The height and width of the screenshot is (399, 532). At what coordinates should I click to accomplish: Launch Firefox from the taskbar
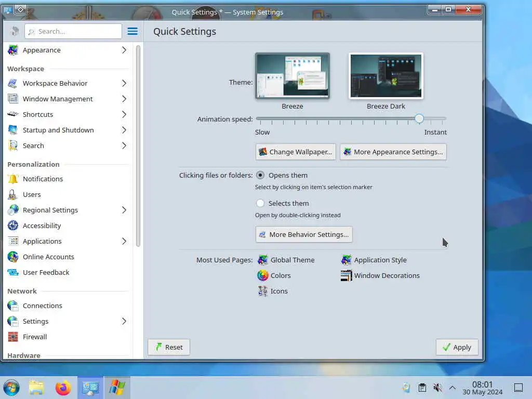tap(63, 388)
